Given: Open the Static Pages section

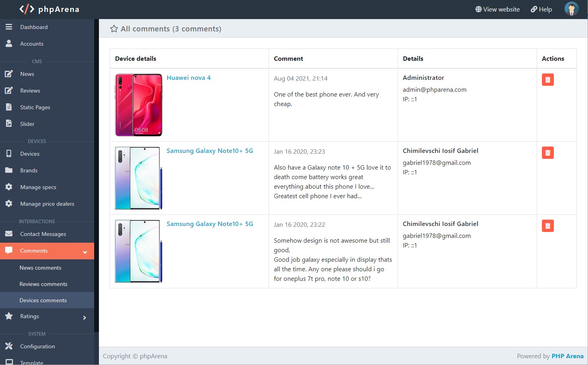Looking at the screenshot, I should click(47, 107).
